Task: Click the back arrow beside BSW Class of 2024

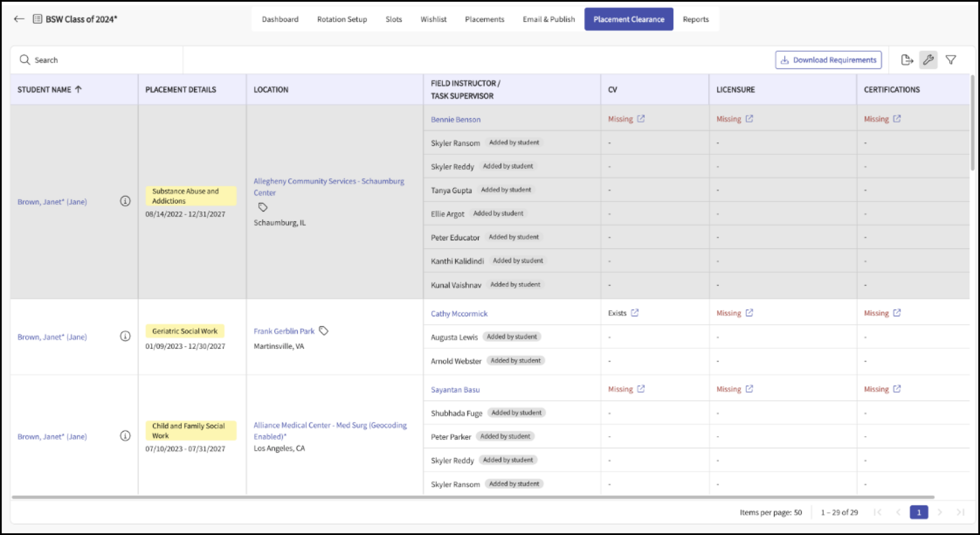Action: pos(19,19)
